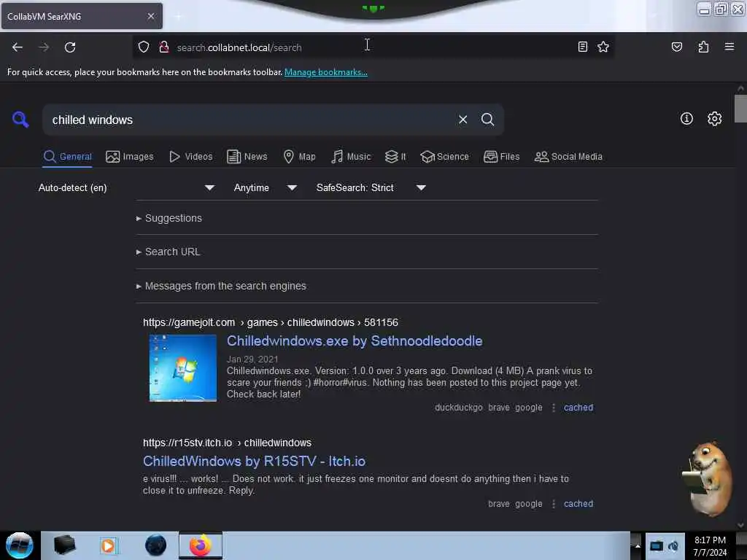Click the hamster desktop mascot
747x560 pixels.
click(708, 479)
